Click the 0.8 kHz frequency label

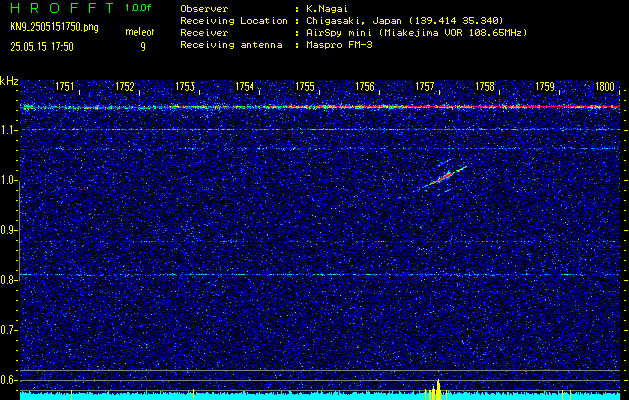[x=8, y=280]
